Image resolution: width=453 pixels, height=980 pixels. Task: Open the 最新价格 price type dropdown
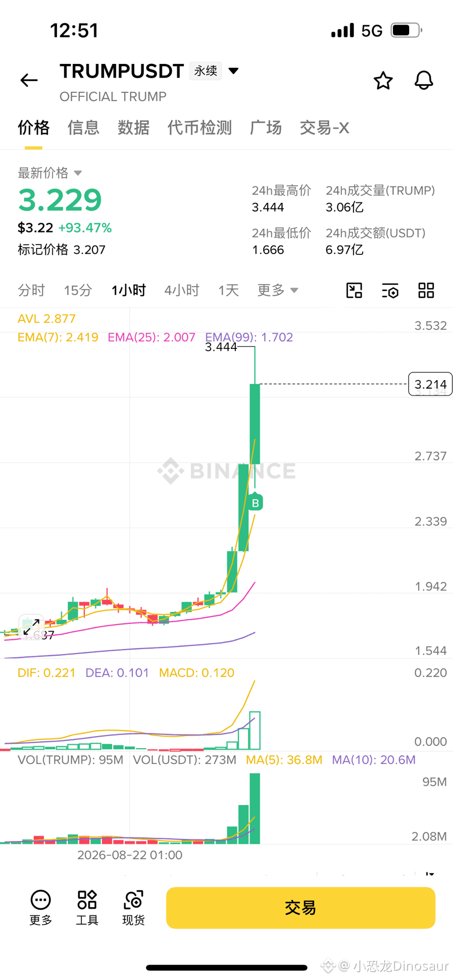pos(50,173)
